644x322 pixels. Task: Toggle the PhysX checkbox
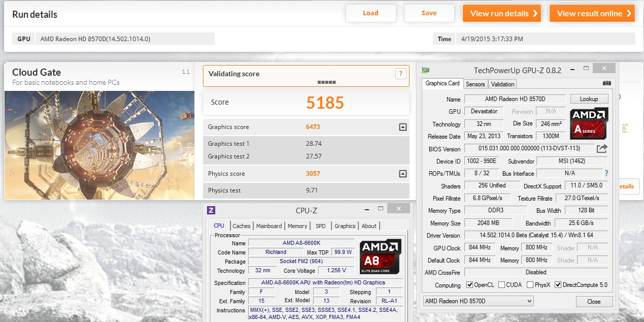tap(530, 285)
